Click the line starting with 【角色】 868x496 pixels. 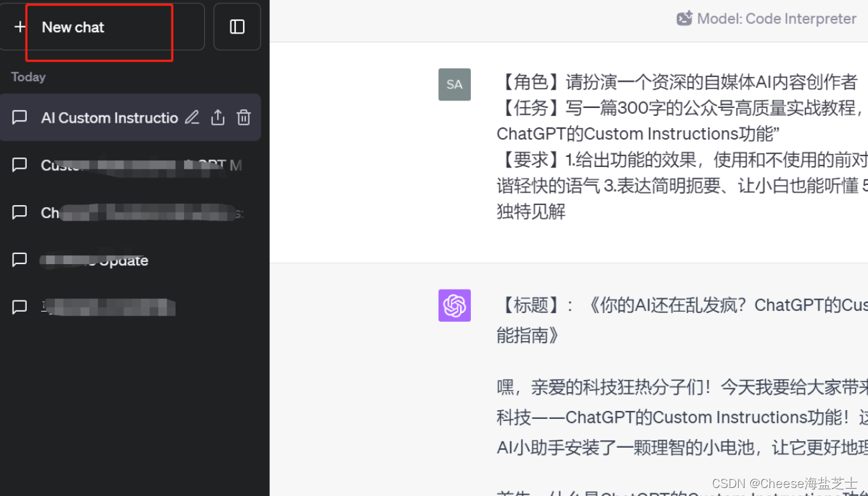pos(677,82)
